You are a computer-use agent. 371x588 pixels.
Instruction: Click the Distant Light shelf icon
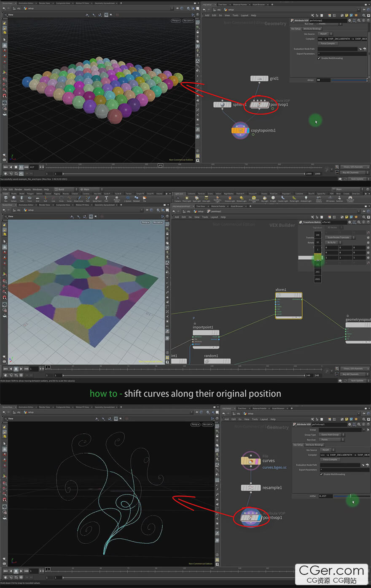pyautogui.click(x=242, y=199)
